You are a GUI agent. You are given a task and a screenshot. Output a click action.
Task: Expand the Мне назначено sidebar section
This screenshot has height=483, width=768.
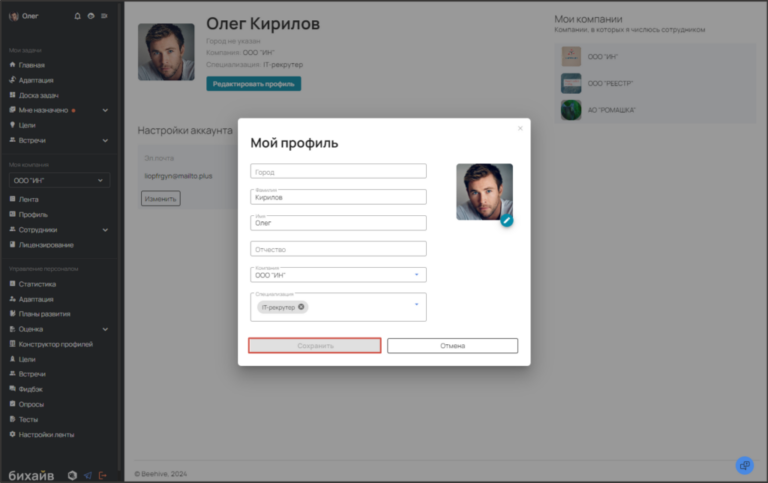coord(105,110)
